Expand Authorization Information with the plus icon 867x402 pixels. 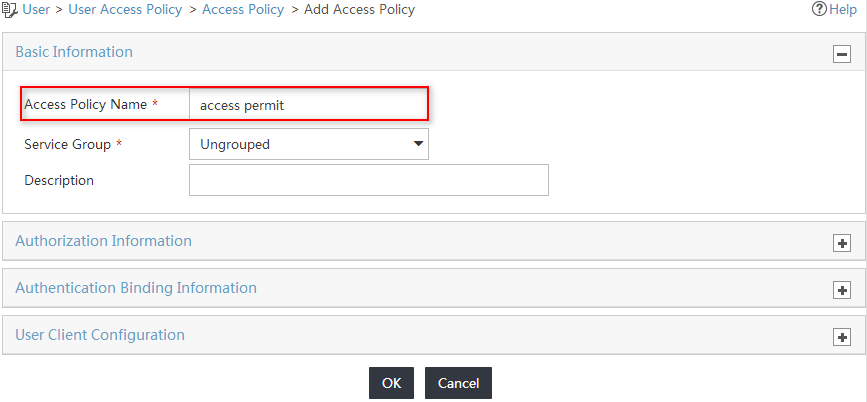(842, 243)
